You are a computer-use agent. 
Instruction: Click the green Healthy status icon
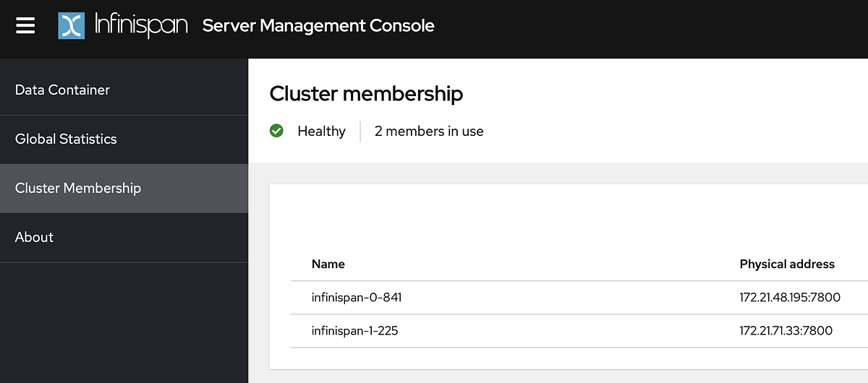coord(276,131)
